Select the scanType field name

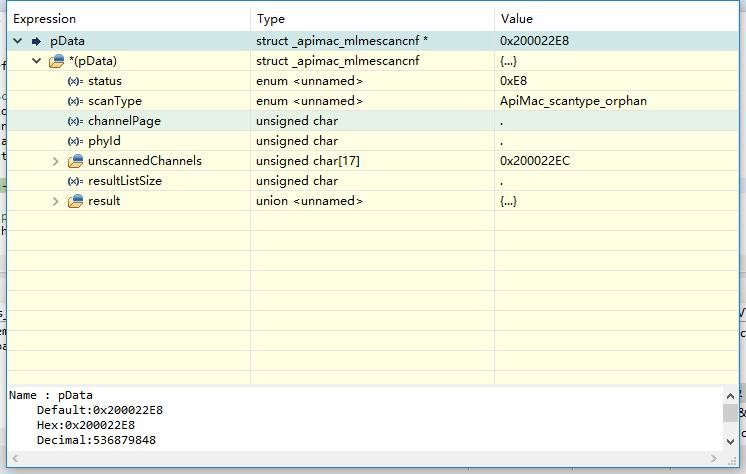point(115,101)
